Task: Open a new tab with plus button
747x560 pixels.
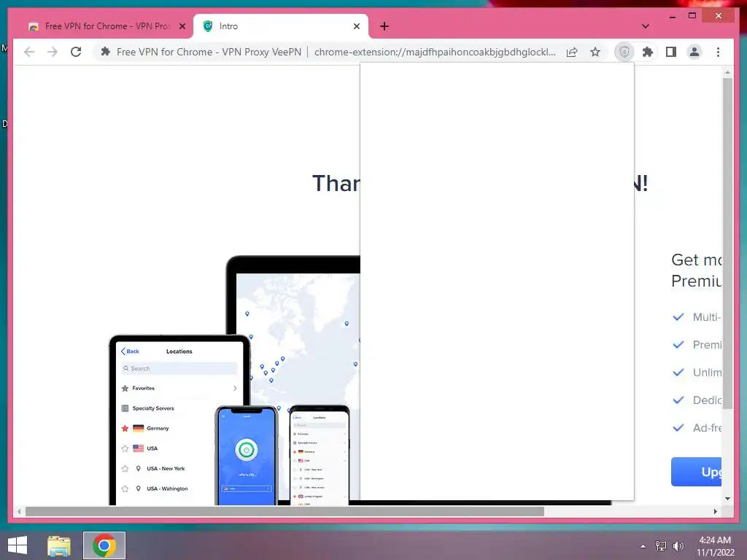Action: point(384,26)
